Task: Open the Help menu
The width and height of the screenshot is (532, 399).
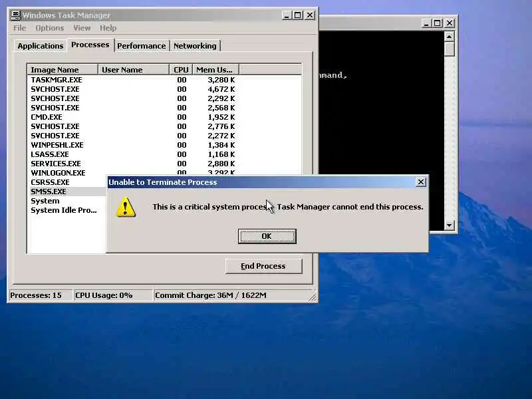Action: pos(108,28)
